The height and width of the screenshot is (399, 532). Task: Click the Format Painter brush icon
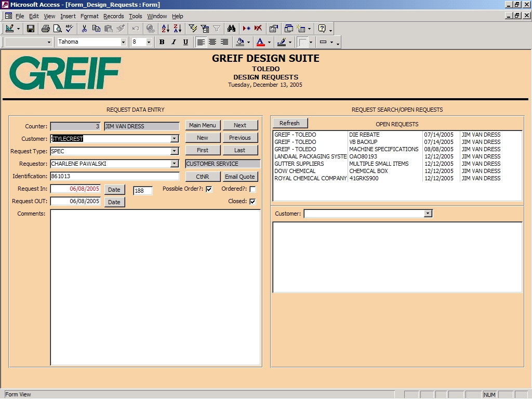(121, 29)
